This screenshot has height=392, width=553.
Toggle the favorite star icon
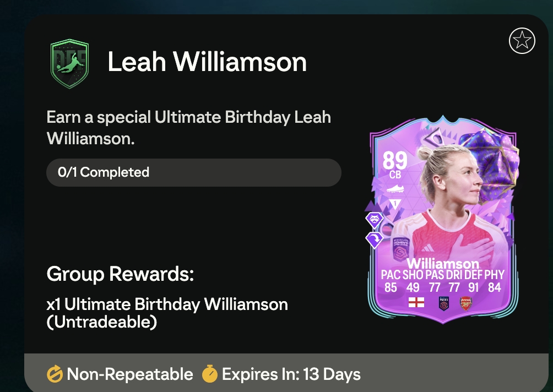click(522, 41)
